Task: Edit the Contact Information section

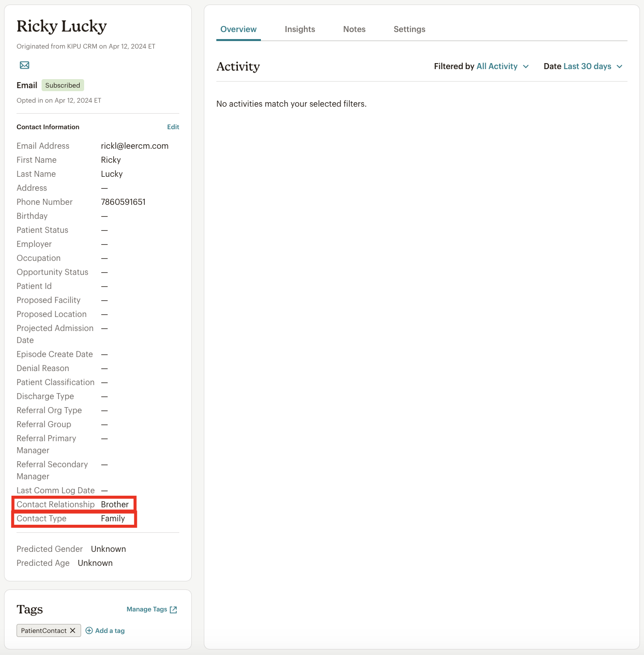Action: coord(173,127)
